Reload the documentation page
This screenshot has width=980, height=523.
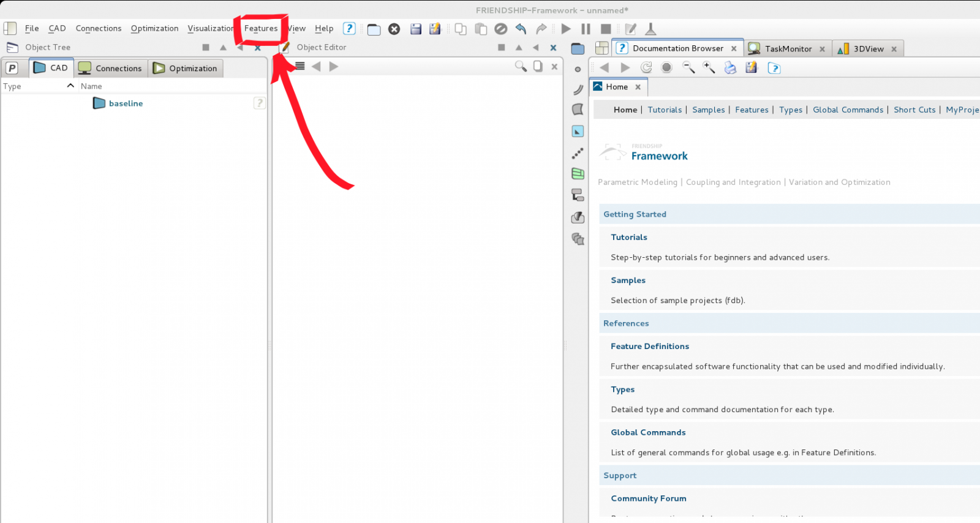(x=646, y=67)
